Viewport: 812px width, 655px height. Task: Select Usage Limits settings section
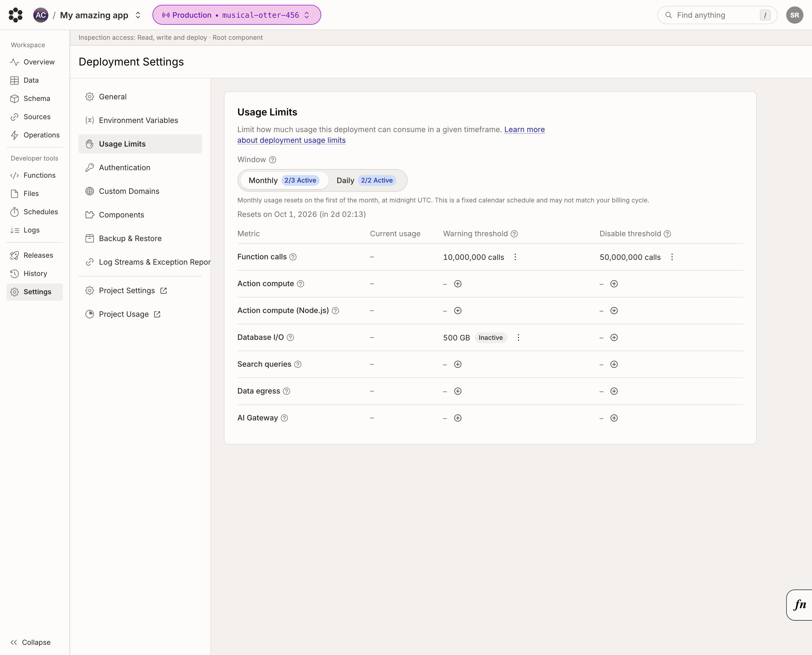coord(140,144)
